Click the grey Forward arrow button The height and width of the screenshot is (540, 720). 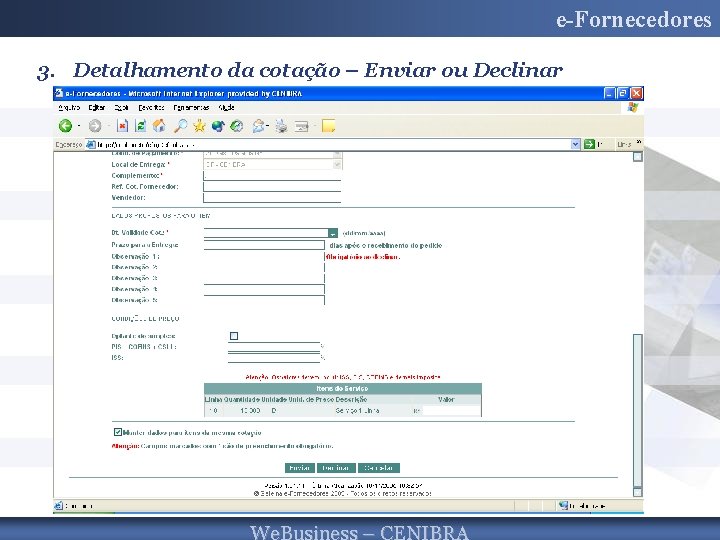pyautogui.click(x=95, y=125)
